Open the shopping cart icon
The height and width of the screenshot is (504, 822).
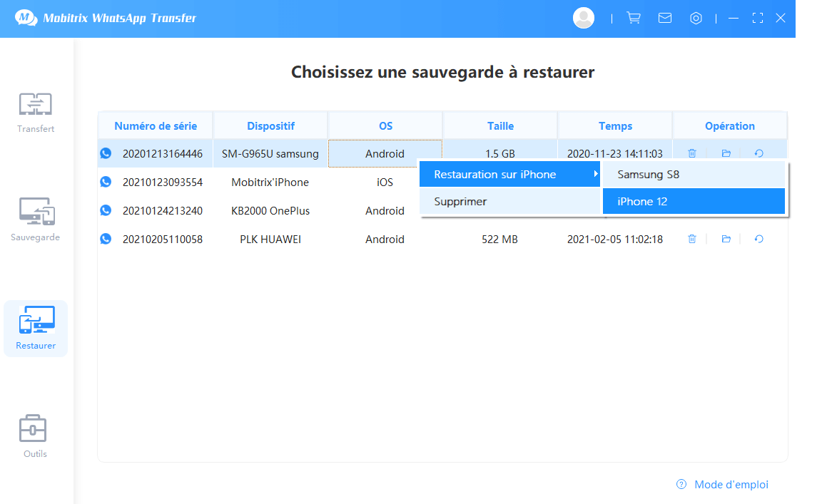tap(634, 18)
